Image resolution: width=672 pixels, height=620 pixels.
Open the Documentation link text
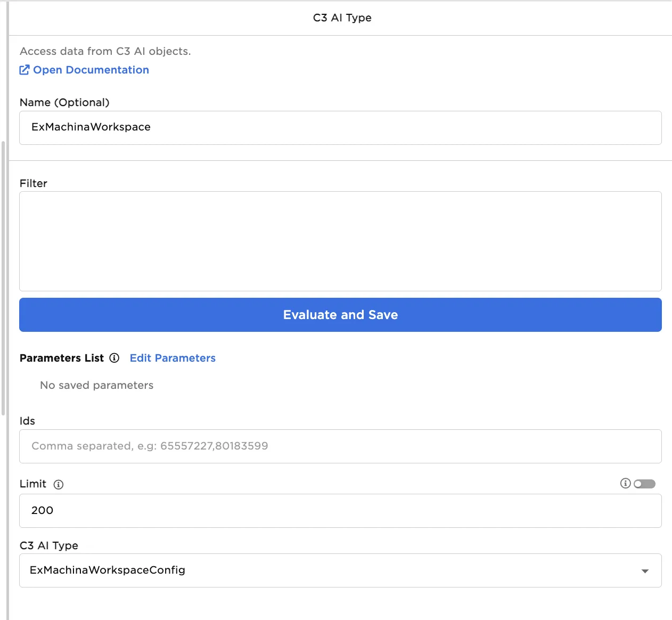(x=91, y=70)
